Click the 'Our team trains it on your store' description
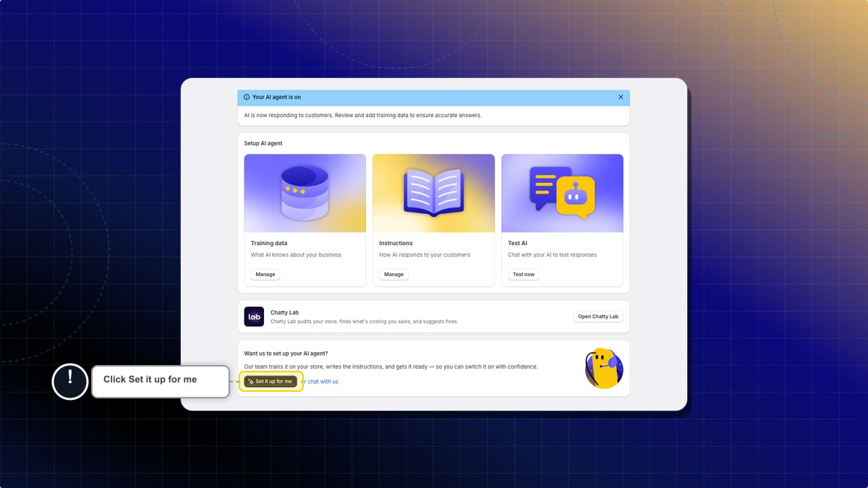868x488 pixels. pyautogui.click(x=391, y=367)
